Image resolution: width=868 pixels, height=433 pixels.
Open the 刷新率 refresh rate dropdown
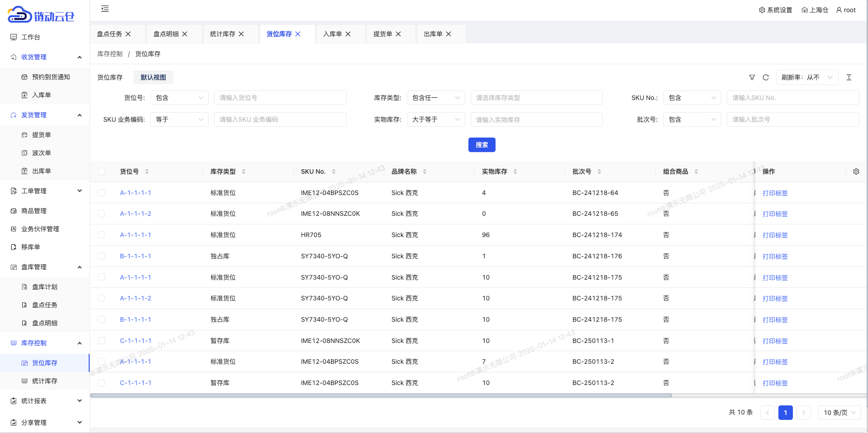point(807,77)
